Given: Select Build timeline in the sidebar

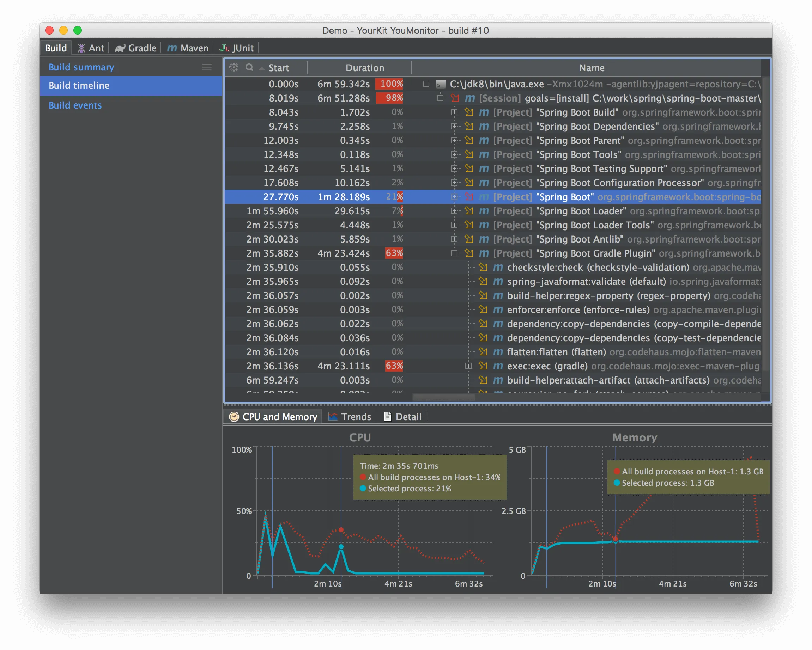Looking at the screenshot, I should coord(131,85).
